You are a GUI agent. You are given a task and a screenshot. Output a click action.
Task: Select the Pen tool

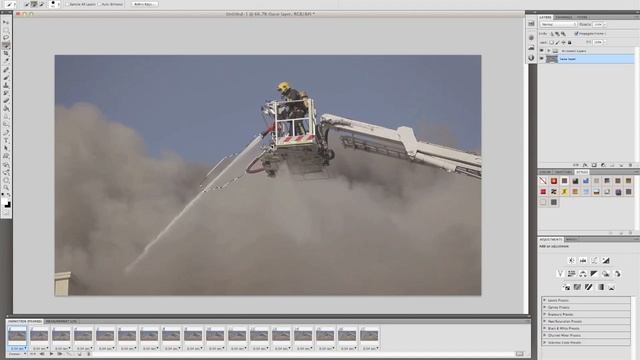pos(6,133)
